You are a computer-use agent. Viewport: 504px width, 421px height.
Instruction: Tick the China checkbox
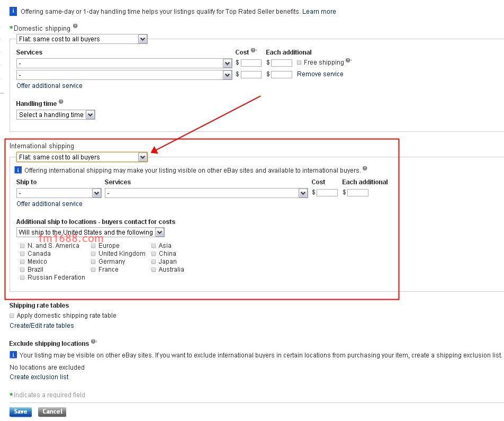(x=154, y=254)
